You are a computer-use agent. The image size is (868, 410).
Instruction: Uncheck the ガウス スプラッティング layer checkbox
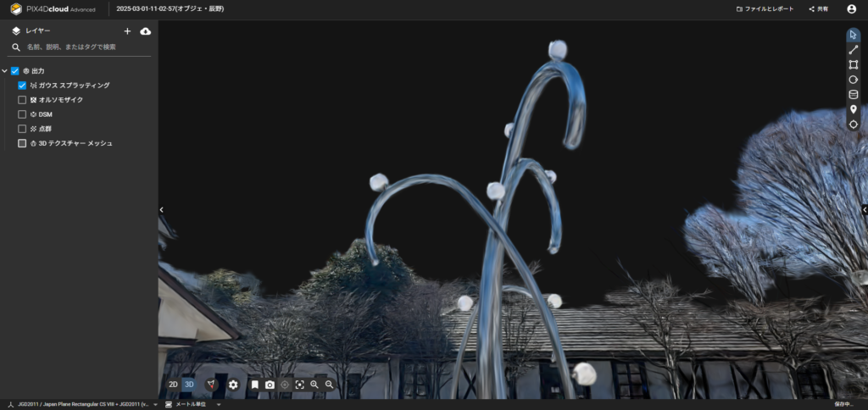[x=22, y=86]
